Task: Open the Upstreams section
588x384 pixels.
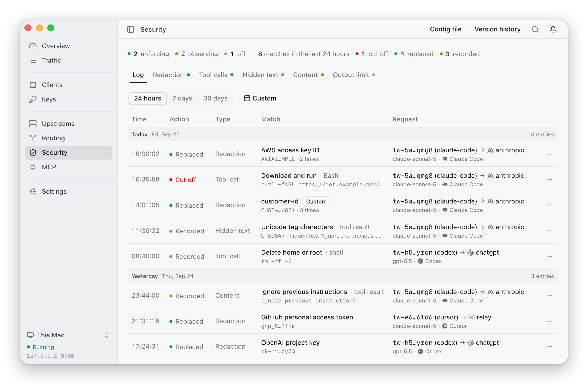Action: tap(69, 124)
